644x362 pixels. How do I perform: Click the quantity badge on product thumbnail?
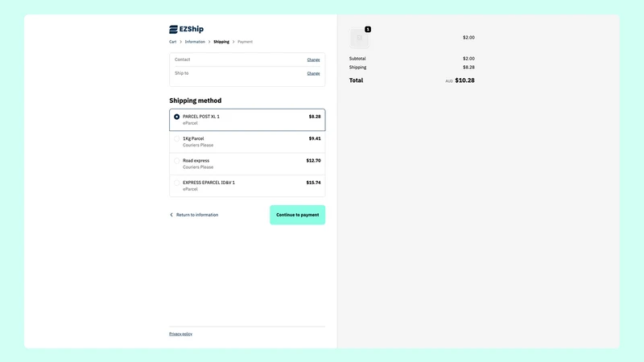(x=368, y=29)
